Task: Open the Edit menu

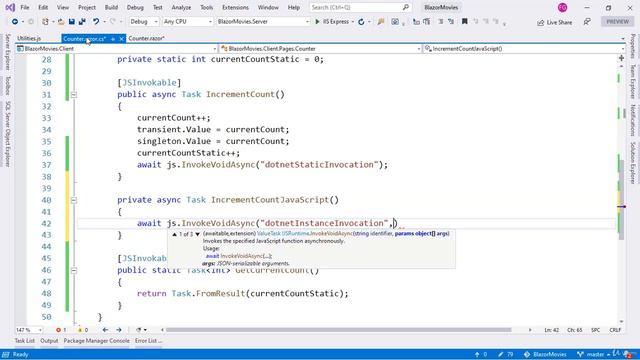Action: 43,7
